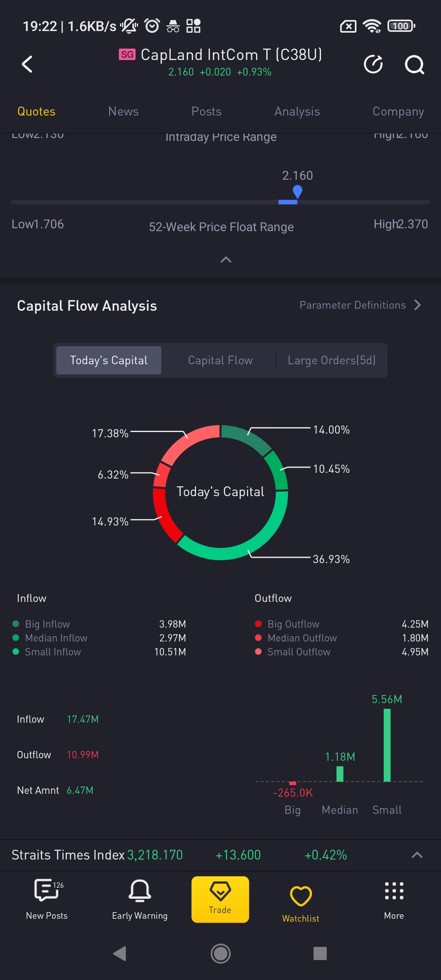Switch to Capital Flow segment
The height and width of the screenshot is (980, 441).
pos(220,360)
